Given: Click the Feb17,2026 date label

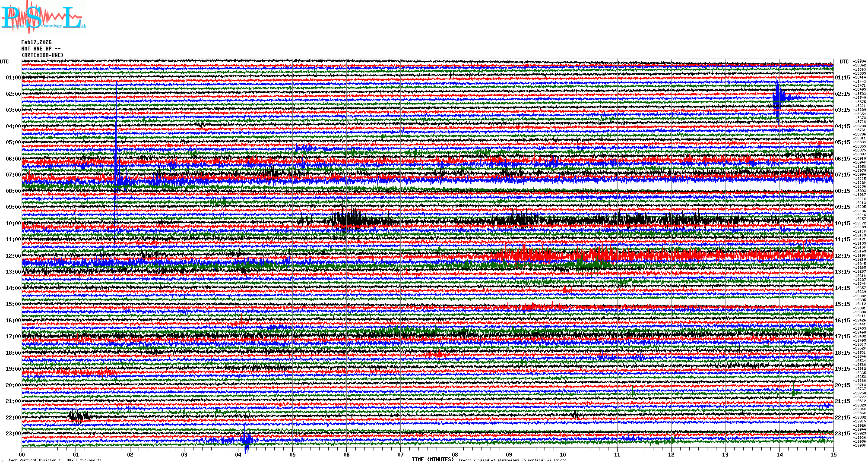Looking at the screenshot, I should [x=36, y=42].
